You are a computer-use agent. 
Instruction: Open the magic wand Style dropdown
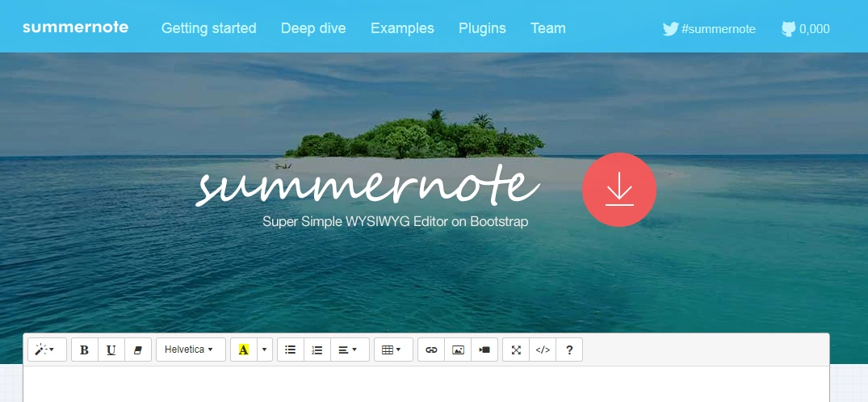click(x=47, y=350)
